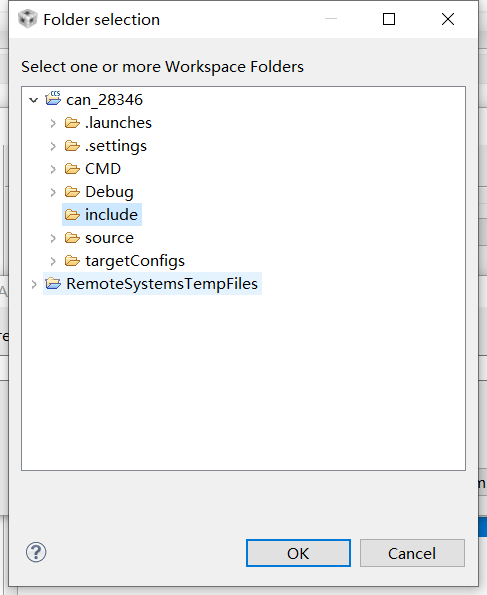Collapse the can_28346 project node

[34, 100]
